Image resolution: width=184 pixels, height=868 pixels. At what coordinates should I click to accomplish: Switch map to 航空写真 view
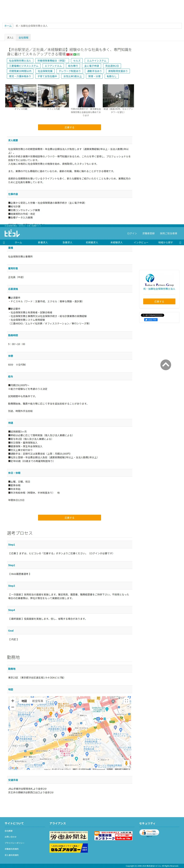point(38,701)
